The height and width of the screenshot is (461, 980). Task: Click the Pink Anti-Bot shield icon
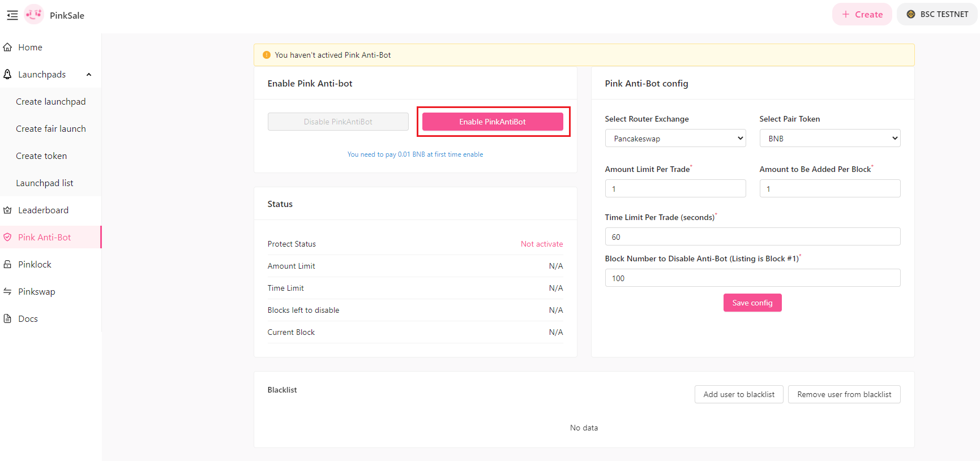[7, 237]
